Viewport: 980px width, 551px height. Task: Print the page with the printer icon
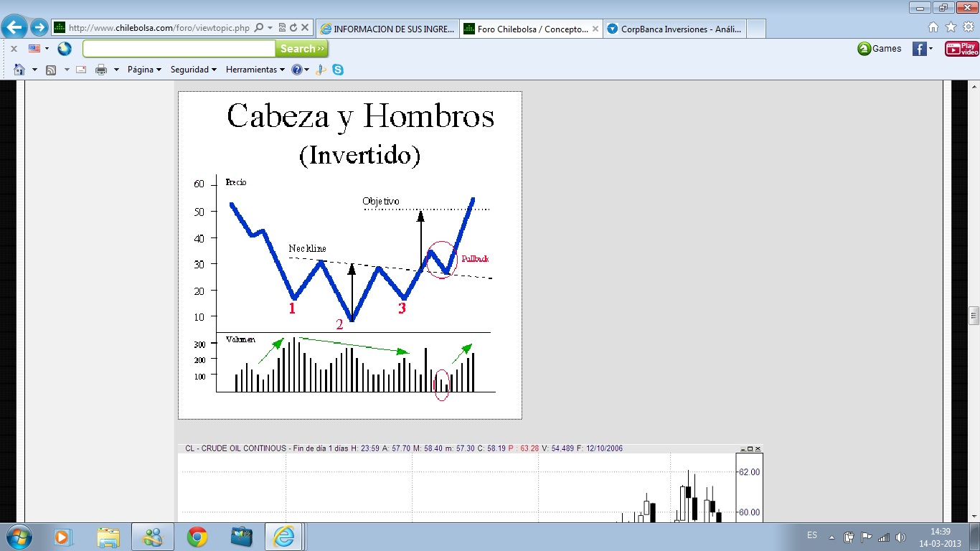pos(101,70)
